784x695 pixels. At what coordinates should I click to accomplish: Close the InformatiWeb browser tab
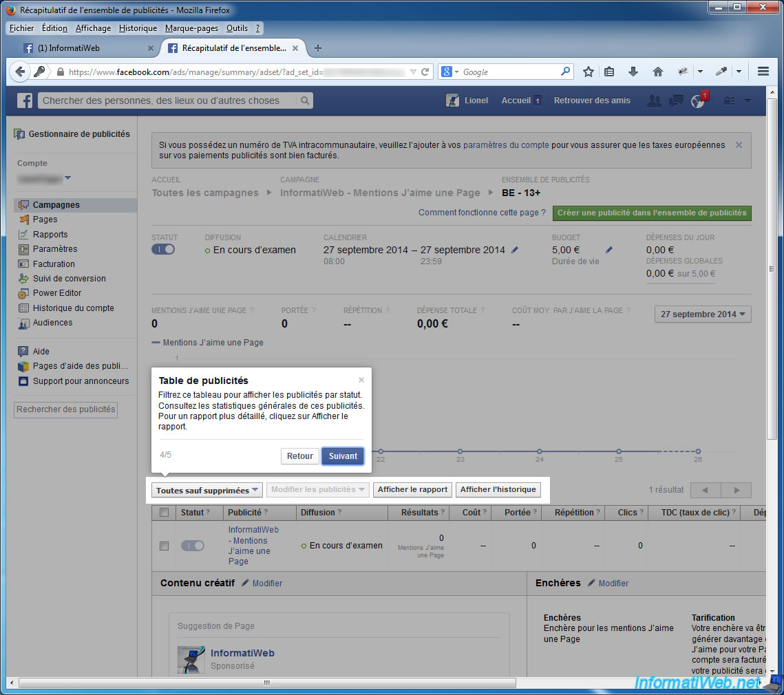click(x=151, y=48)
